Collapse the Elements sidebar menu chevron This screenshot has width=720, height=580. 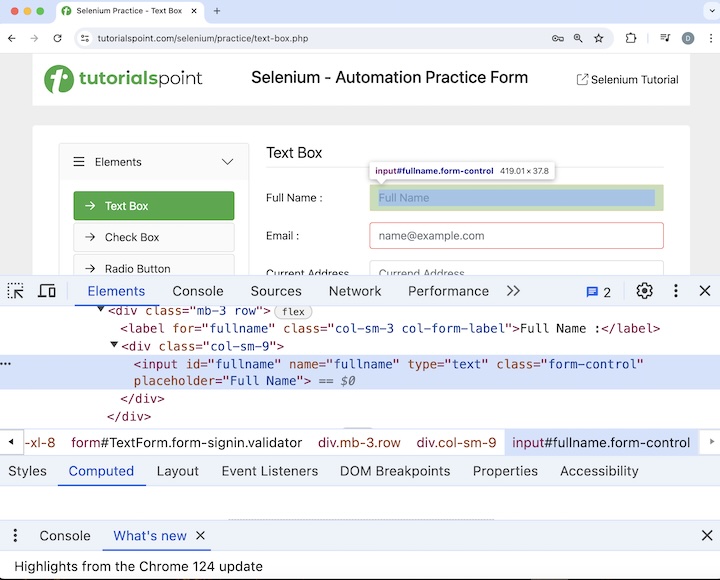(228, 162)
